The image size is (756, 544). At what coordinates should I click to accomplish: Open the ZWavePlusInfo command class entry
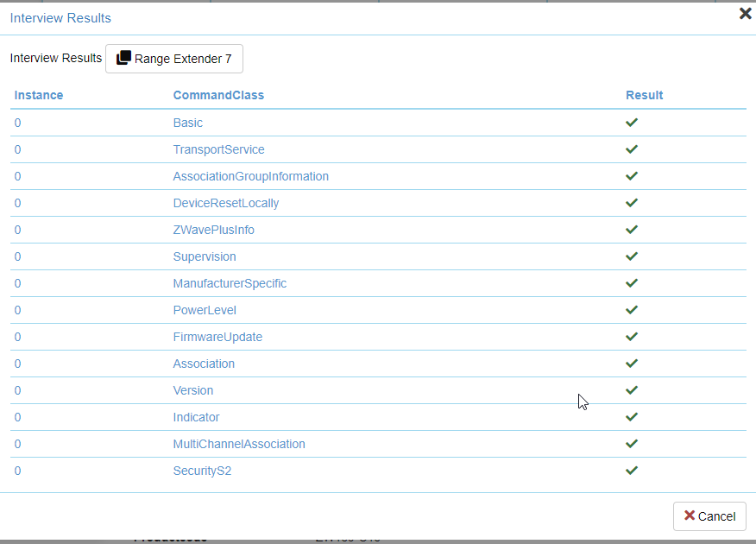(213, 230)
